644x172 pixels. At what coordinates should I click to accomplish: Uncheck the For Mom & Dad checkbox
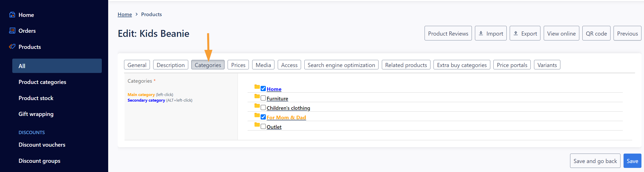click(x=263, y=117)
